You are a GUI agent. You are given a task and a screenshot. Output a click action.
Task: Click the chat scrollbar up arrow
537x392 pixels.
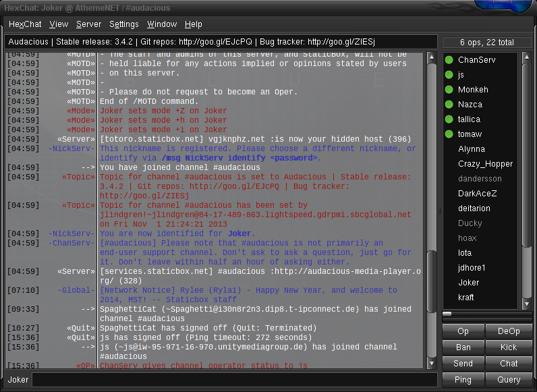(x=432, y=57)
